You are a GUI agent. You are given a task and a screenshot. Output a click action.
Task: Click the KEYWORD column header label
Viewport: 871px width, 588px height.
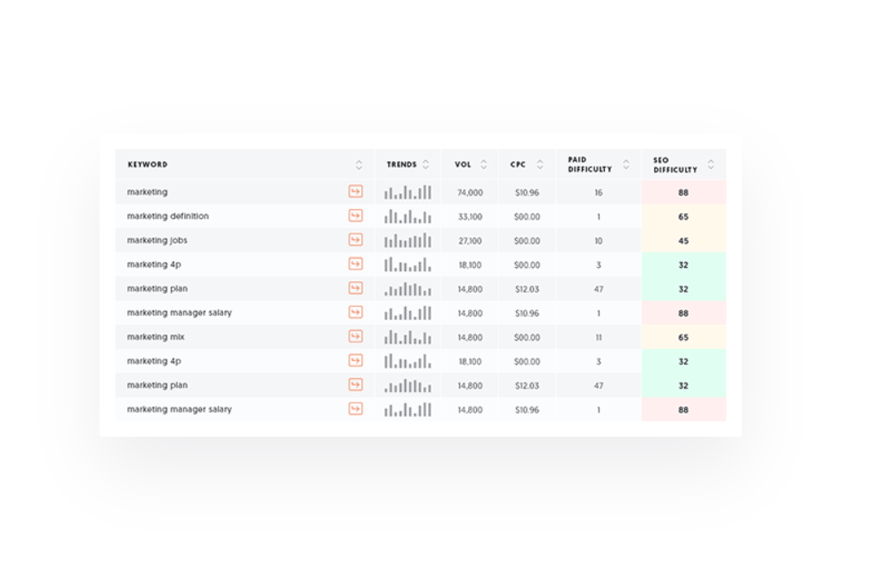point(147,165)
